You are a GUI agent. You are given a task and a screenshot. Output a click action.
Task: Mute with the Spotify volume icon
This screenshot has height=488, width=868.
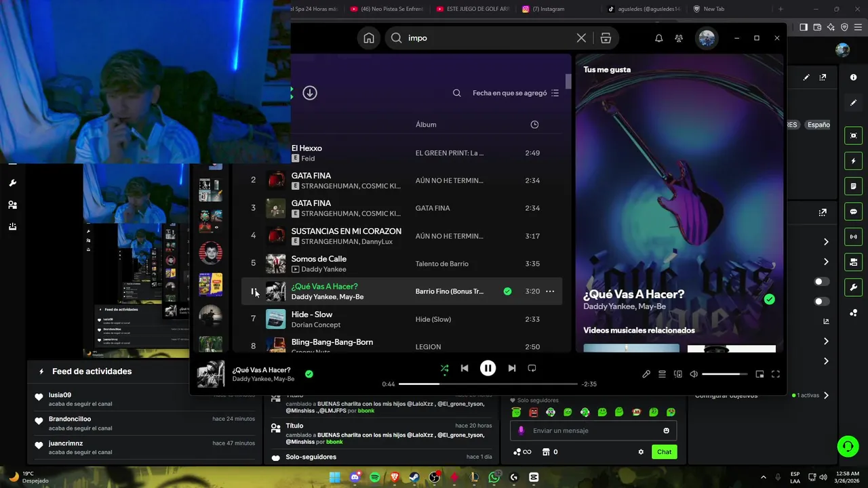click(694, 374)
